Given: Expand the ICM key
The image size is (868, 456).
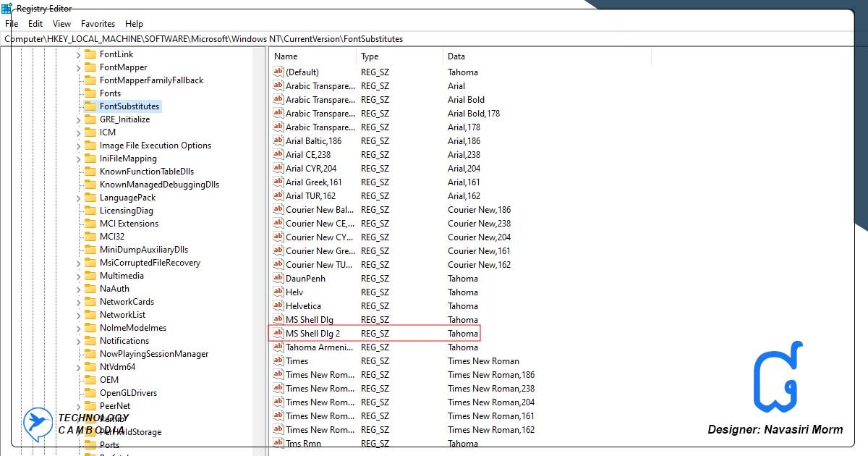Looking at the screenshot, I should tap(79, 132).
